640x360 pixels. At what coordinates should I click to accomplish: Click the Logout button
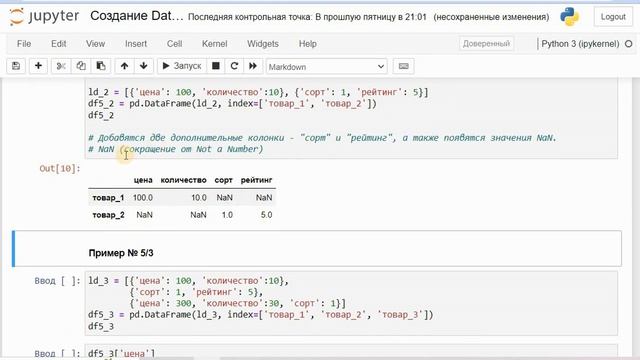[x=613, y=17]
